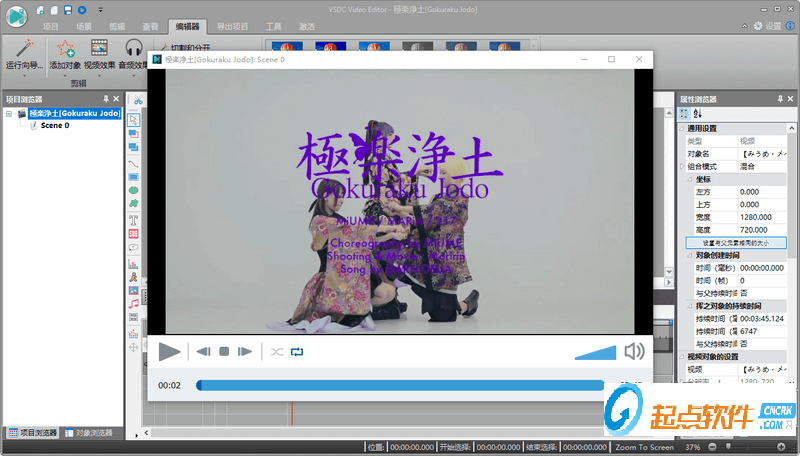
Task: Click the 宽度 value 1280.000 field
Action: click(x=762, y=217)
